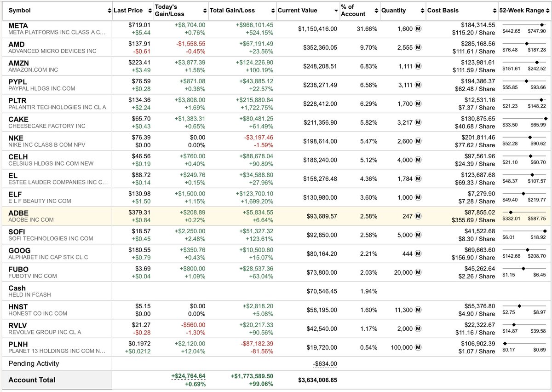Click AMD today's loss -$1,558.55

point(191,44)
